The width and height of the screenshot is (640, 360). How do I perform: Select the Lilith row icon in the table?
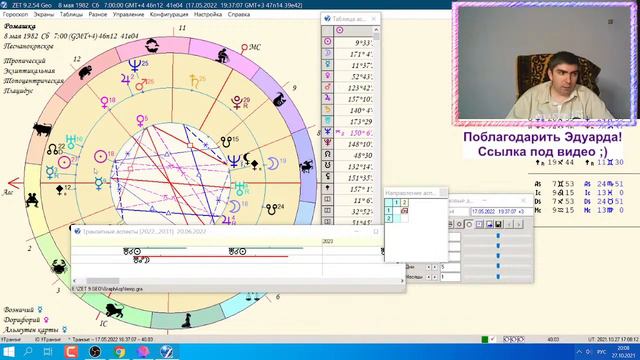tap(327, 177)
